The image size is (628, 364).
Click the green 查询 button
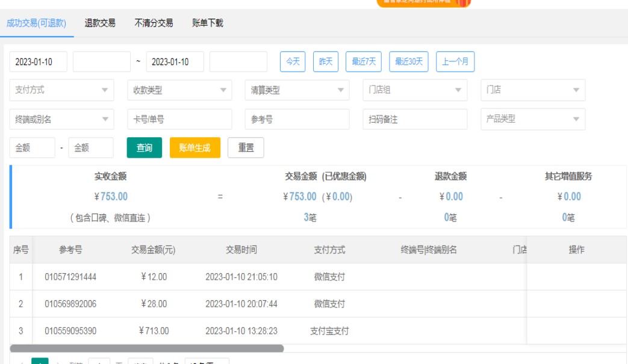coord(145,148)
